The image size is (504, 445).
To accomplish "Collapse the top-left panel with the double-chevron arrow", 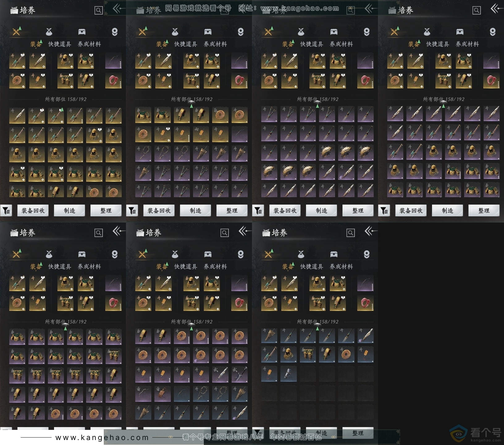I will (x=119, y=9).
